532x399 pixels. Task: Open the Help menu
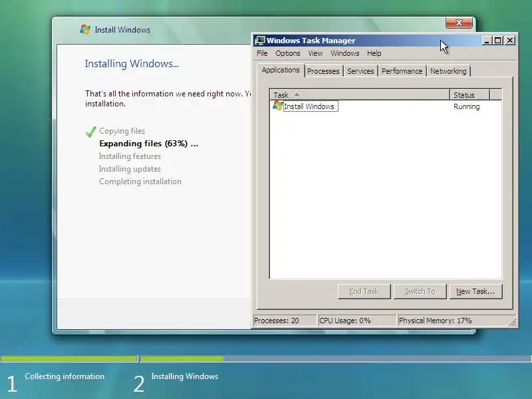[x=374, y=53]
